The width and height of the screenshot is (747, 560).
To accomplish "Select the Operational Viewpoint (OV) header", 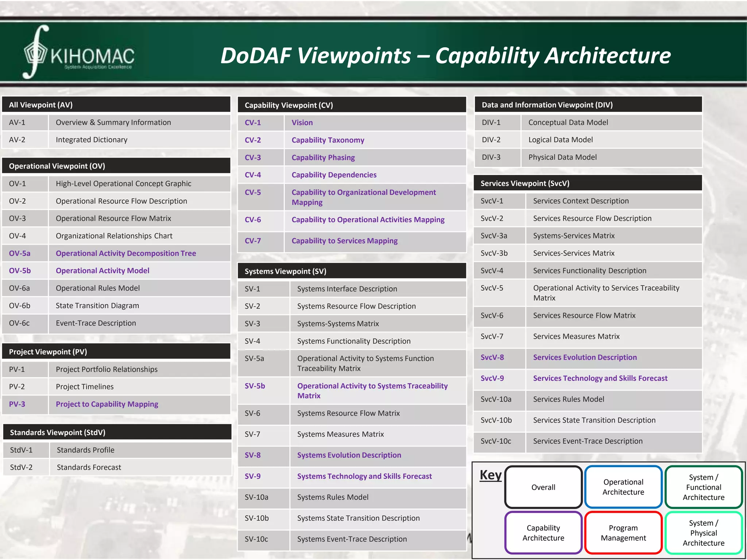I will pyautogui.click(x=116, y=166).
